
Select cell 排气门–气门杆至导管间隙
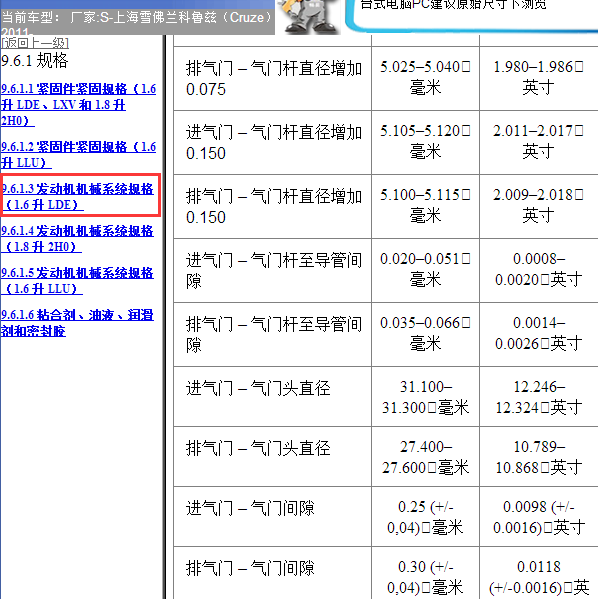pyautogui.click(x=272, y=335)
